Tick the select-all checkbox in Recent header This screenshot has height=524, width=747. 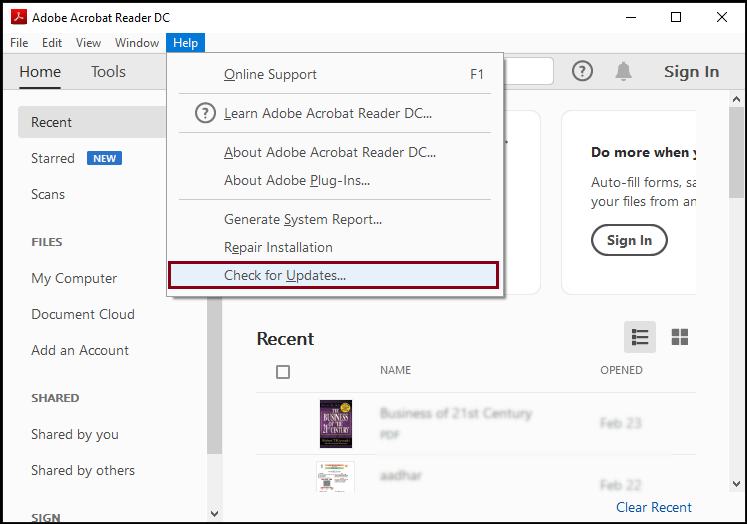283,372
